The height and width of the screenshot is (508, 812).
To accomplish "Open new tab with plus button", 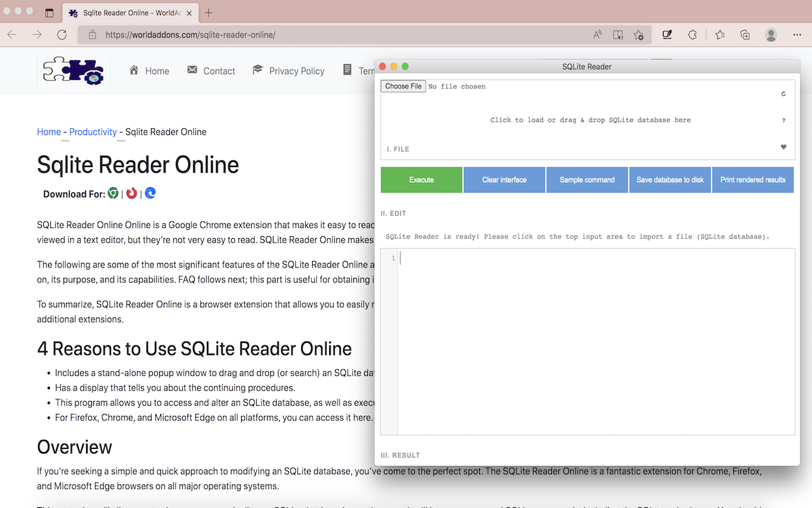I will [x=209, y=13].
